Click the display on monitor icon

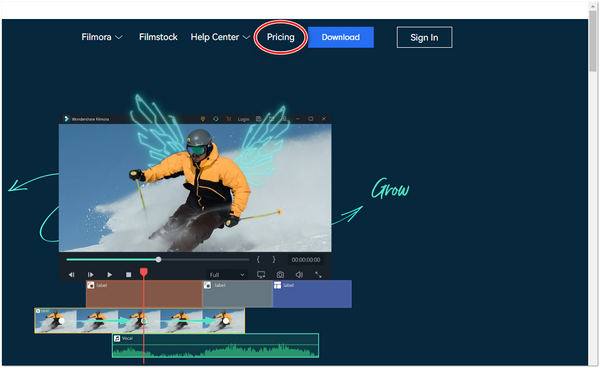point(261,275)
